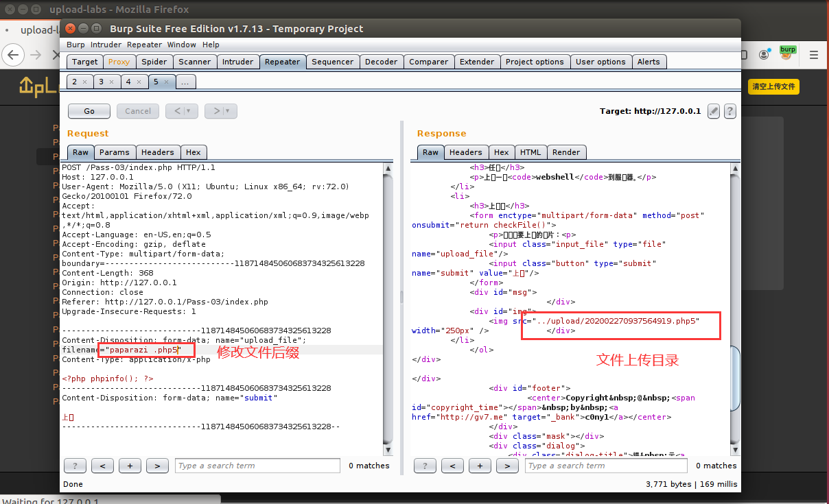Click the '+' search options in response panel
This screenshot has width=829, height=504.
480,466
